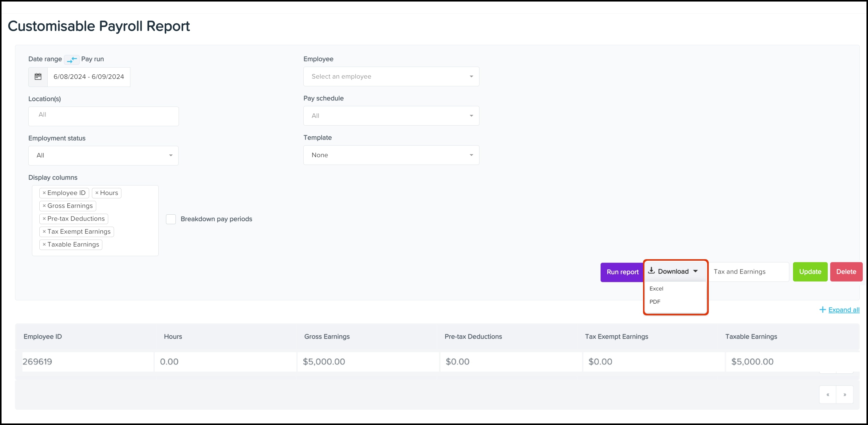Click the Tax Exempt Earnings column header
The height and width of the screenshot is (425, 868).
tap(616, 337)
